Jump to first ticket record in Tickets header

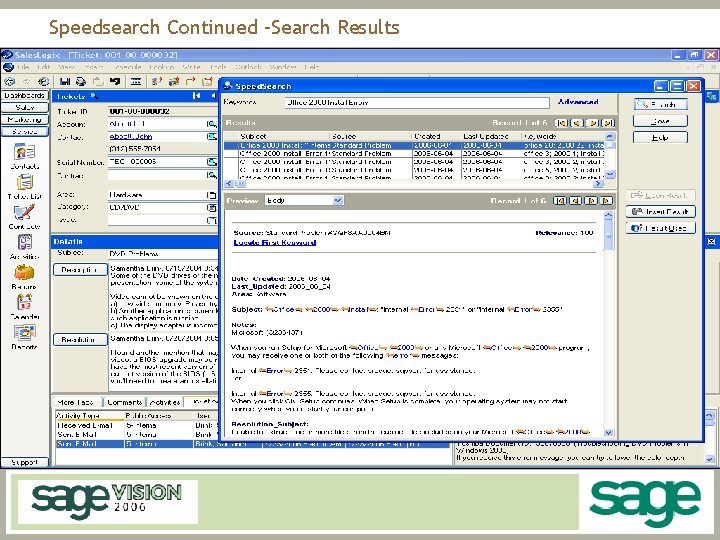[x=196, y=96]
